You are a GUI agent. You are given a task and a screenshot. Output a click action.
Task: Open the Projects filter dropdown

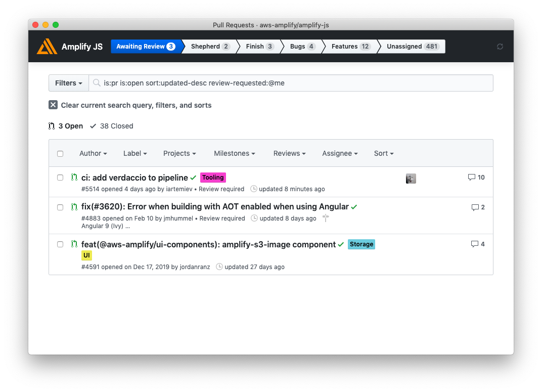(x=179, y=153)
